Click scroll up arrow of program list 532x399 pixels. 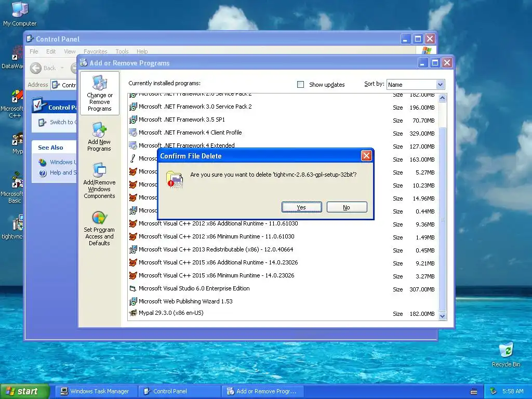coord(442,98)
